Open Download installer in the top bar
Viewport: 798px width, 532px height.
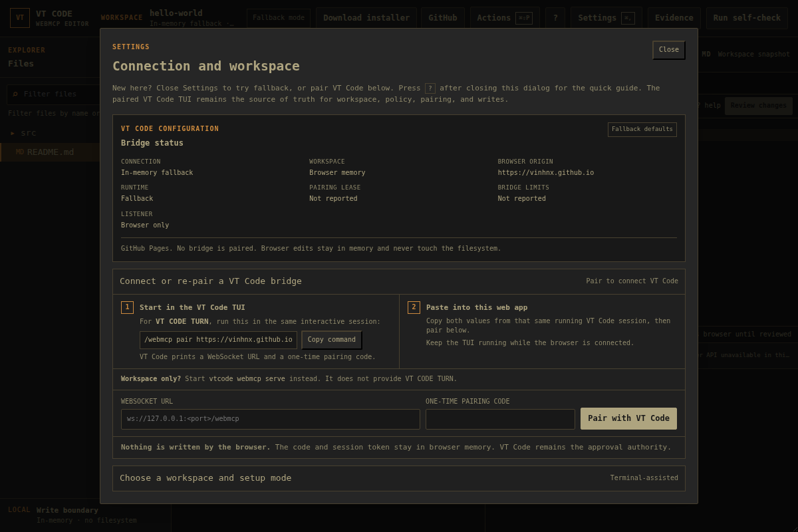pos(366,18)
